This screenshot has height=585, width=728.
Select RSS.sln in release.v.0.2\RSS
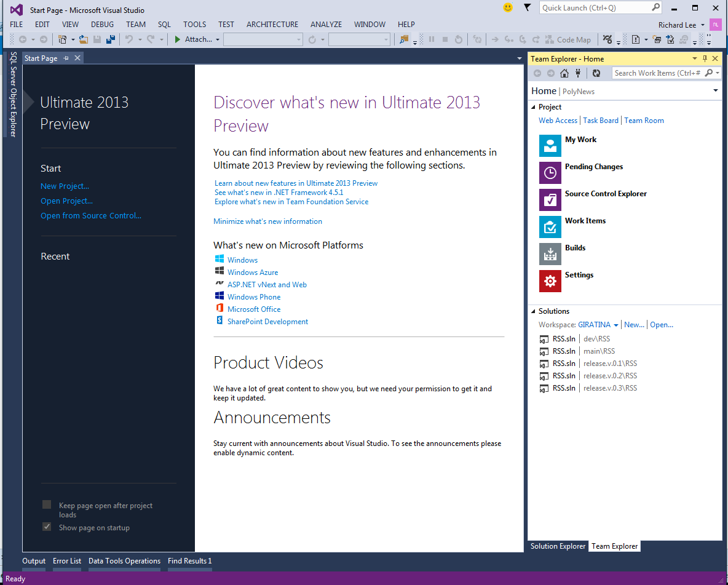pyautogui.click(x=588, y=375)
